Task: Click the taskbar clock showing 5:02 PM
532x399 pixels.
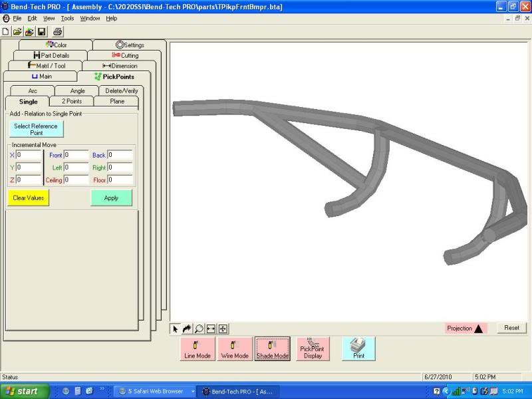Action: coord(512,391)
